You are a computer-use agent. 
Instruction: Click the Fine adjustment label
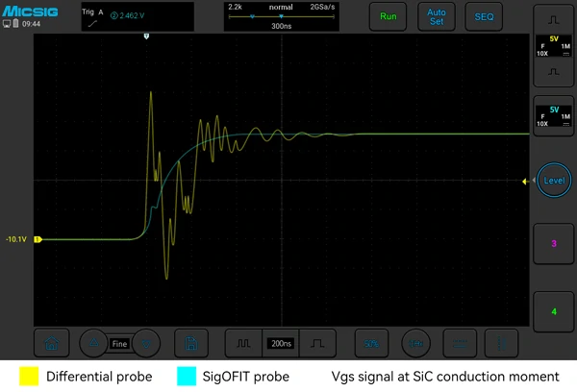click(119, 343)
